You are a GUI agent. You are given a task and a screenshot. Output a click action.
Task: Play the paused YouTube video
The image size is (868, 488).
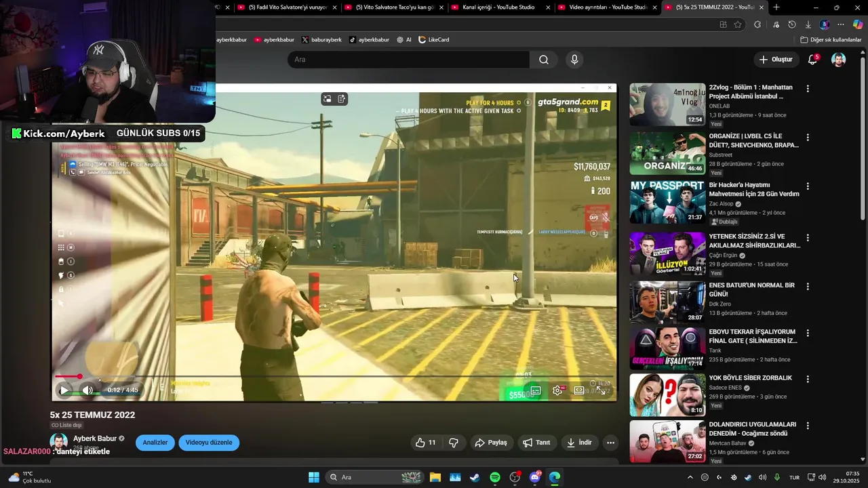point(64,390)
